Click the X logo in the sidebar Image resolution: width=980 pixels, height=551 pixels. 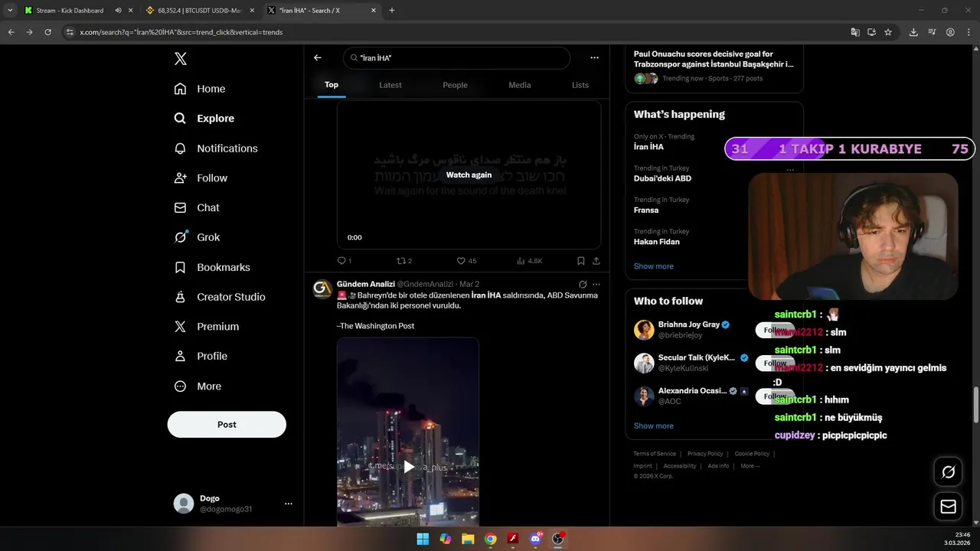[180, 59]
